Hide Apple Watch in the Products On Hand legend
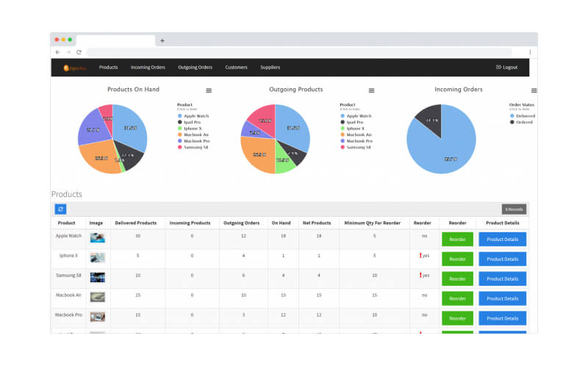 [x=196, y=115]
